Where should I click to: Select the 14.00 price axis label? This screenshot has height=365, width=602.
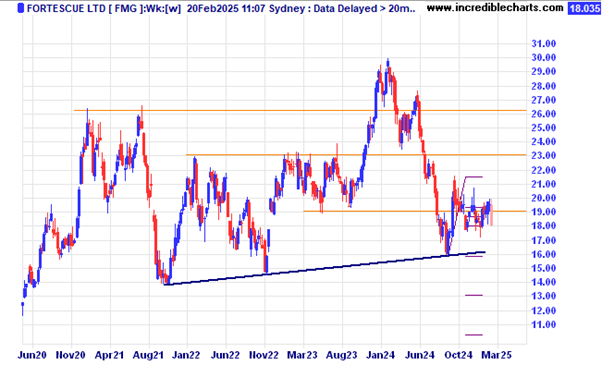click(x=544, y=282)
